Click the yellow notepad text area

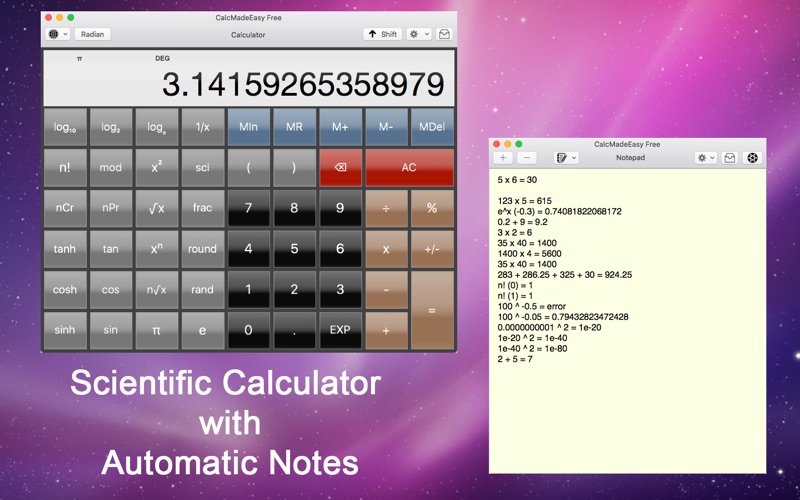(628, 321)
